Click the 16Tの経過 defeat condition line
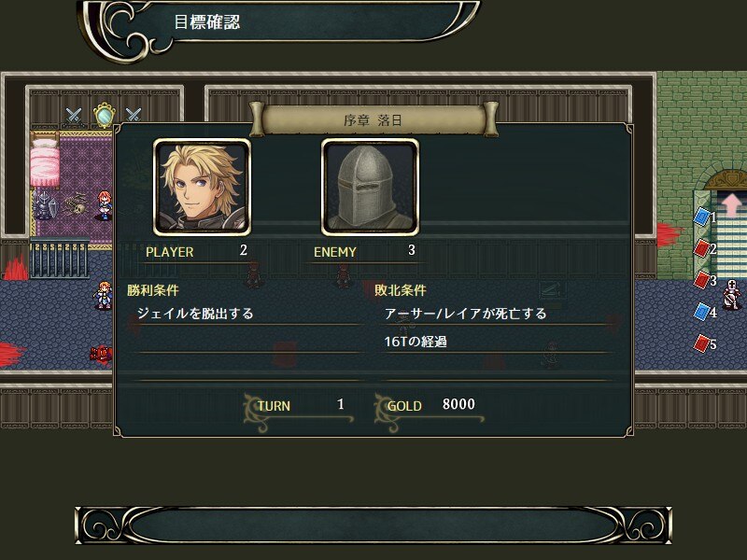 [416, 342]
